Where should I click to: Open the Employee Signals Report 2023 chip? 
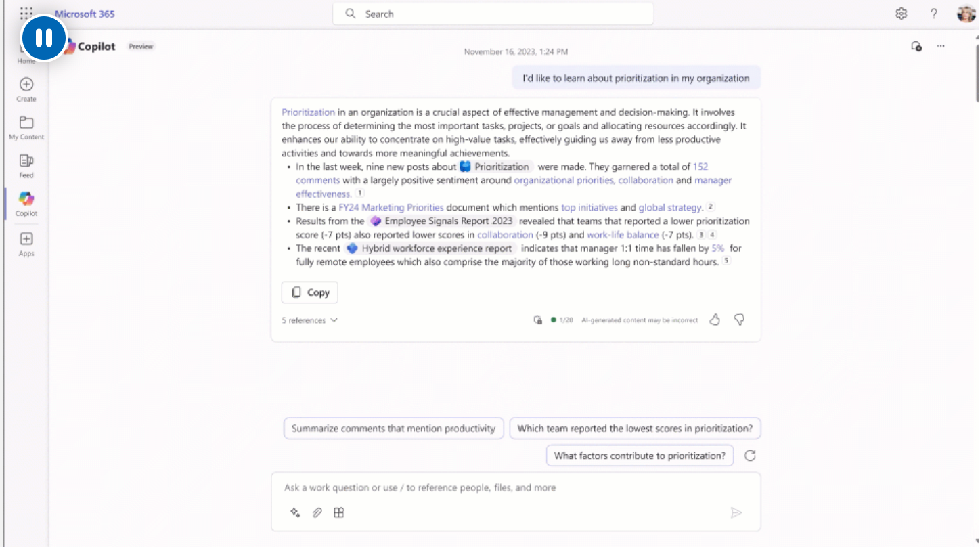tap(443, 221)
